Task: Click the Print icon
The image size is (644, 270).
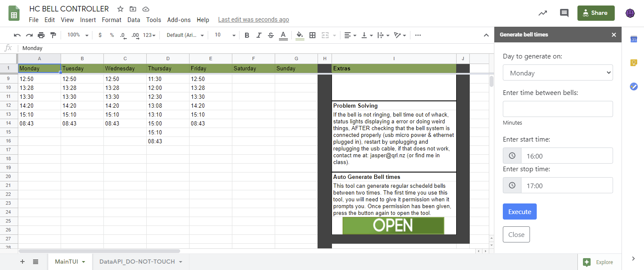Action: click(x=41, y=35)
